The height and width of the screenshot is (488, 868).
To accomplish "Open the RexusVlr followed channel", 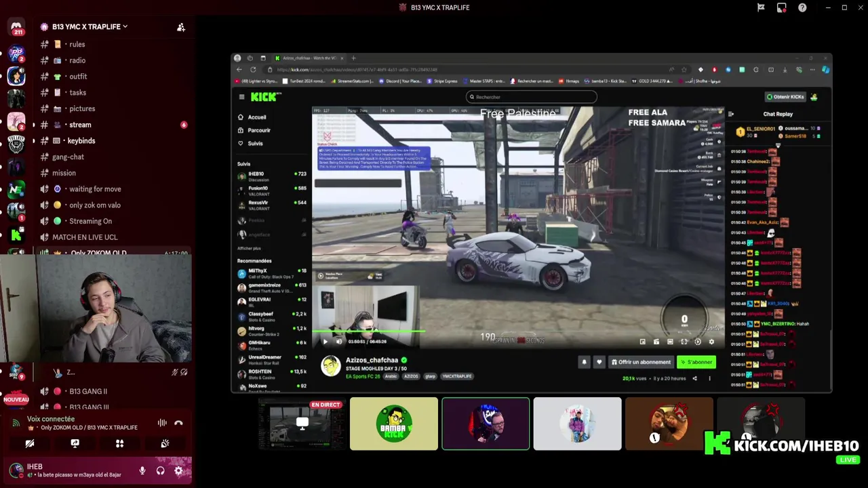I will tap(272, 205).
